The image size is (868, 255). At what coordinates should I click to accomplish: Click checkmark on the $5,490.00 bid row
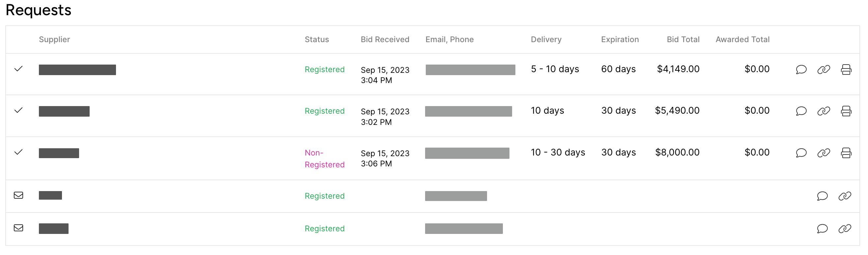tap(18, 110)
